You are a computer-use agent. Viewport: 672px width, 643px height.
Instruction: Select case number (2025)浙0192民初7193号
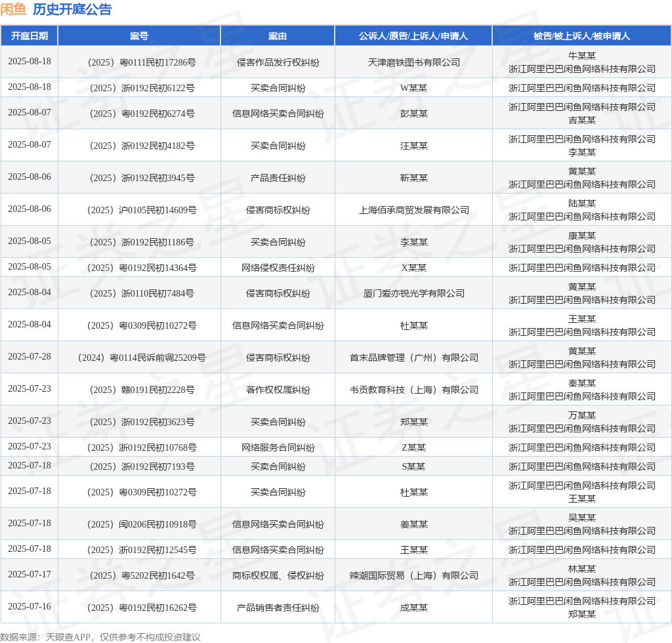click(x=142, y=467)
